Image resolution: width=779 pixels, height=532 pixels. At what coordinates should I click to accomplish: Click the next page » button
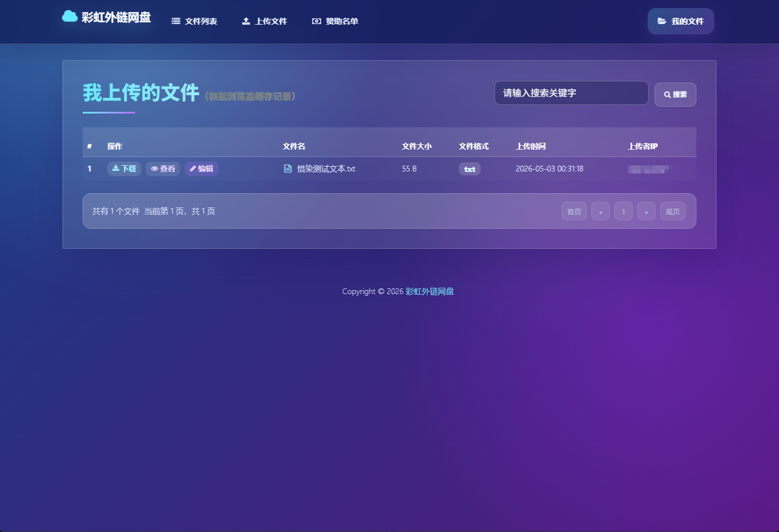pyautogui.click(x=646, y=212)
